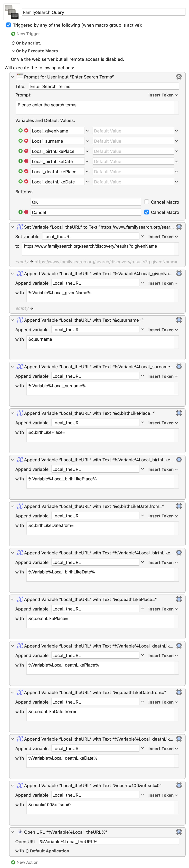
Task: Open gear menu for Append "&q.birthLikeDate.from=" action
Action: [179, 506]
